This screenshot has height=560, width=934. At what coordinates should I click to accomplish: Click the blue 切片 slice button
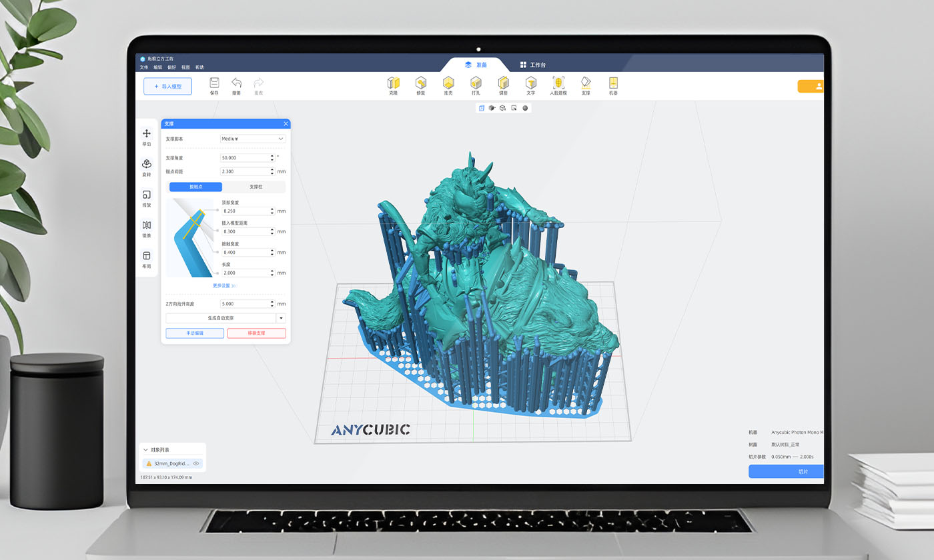click(786, 471)
